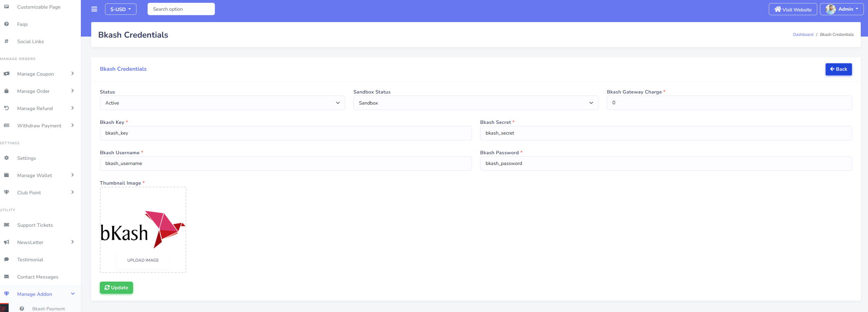
Task: Open the Bkash Payment sidebar item
Action: (49, 309)
